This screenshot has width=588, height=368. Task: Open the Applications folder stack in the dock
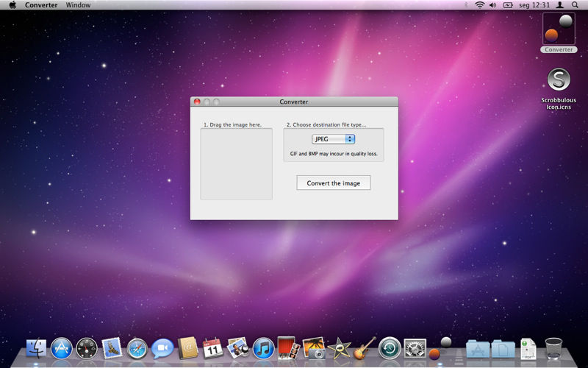tap(478, 349)
